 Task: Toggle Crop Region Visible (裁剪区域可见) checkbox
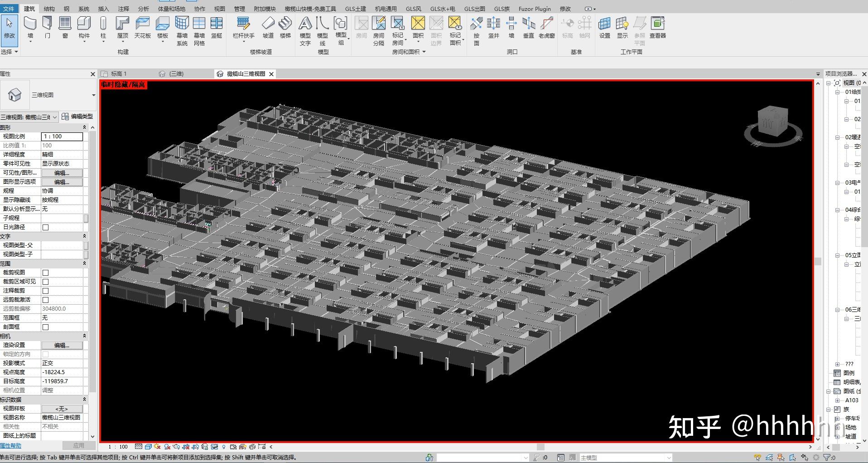pyautogui.click(x=45, y=282)
